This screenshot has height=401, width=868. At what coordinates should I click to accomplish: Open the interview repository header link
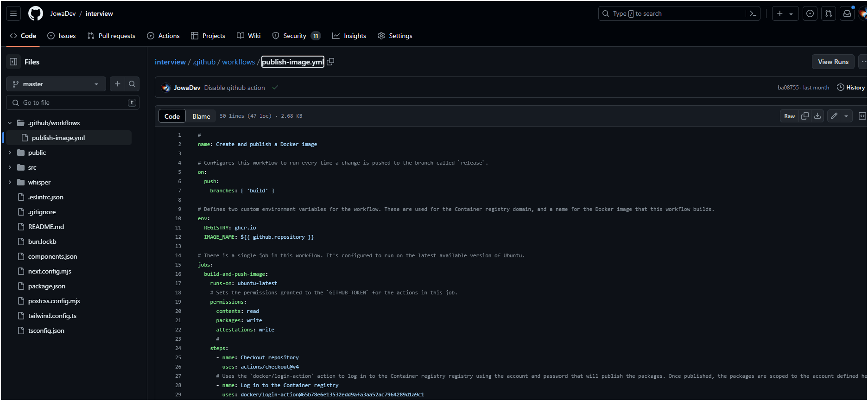point(99,13)
